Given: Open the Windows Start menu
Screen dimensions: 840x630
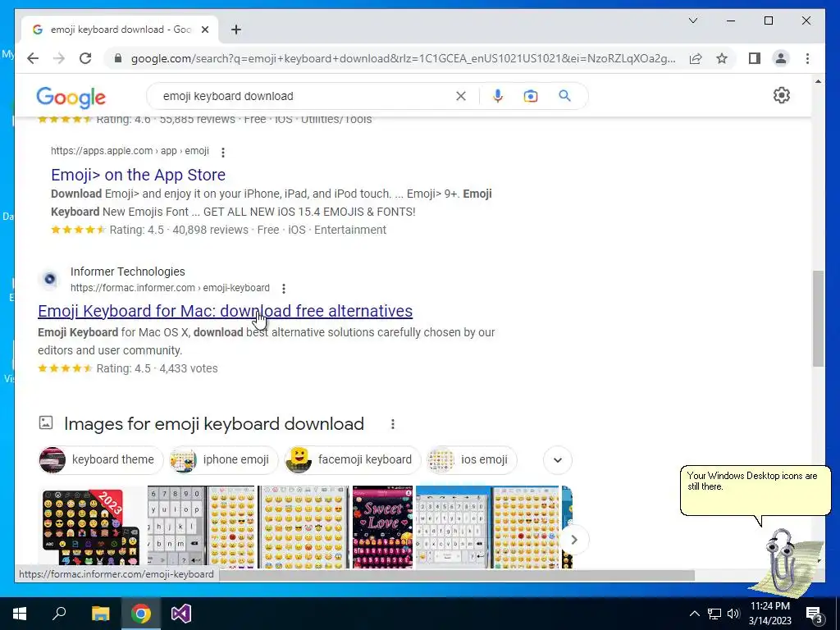Looking at the screenshot, I should pyautogui.click(x=20, y=614).
